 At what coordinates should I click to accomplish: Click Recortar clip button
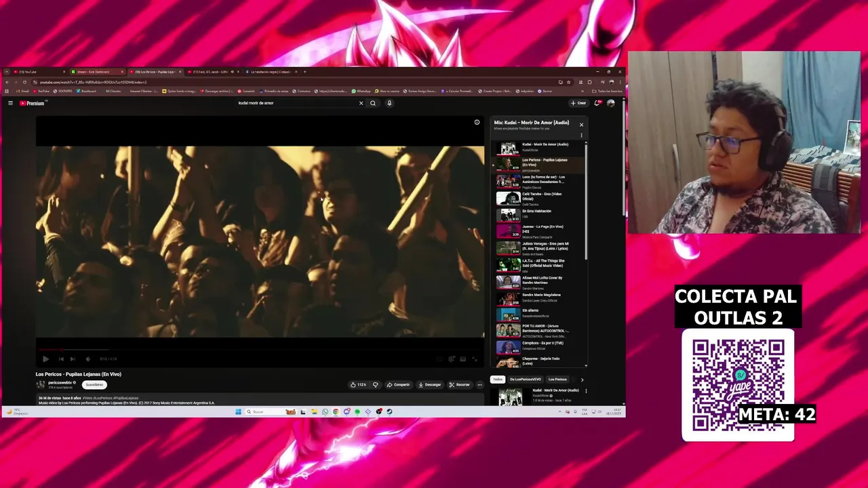pos(459,384)
